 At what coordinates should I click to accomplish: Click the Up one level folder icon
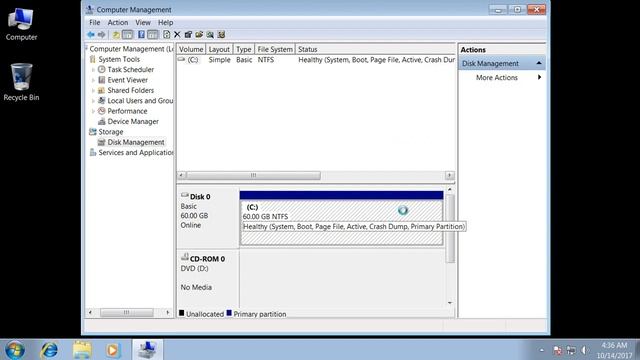116,35
